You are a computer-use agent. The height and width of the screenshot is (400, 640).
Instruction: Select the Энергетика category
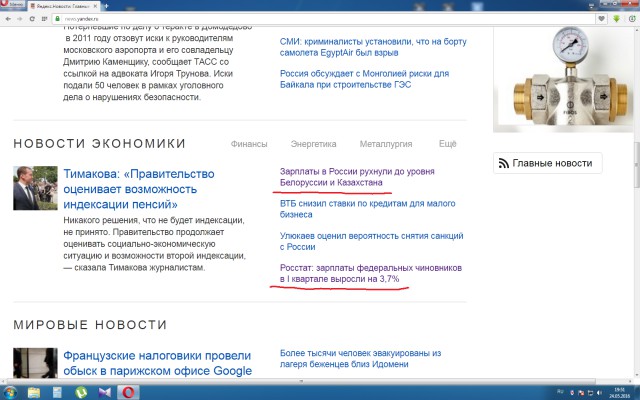pos(313,144)
